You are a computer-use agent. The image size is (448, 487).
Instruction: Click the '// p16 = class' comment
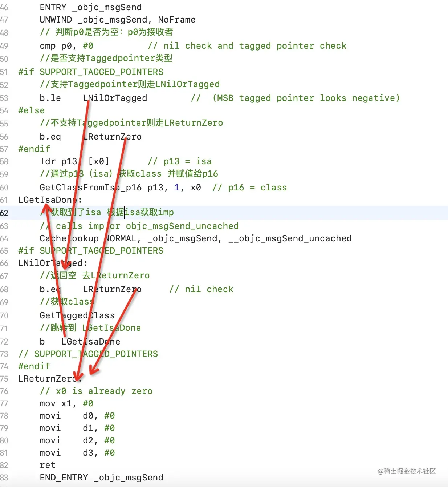click(250, 188)
